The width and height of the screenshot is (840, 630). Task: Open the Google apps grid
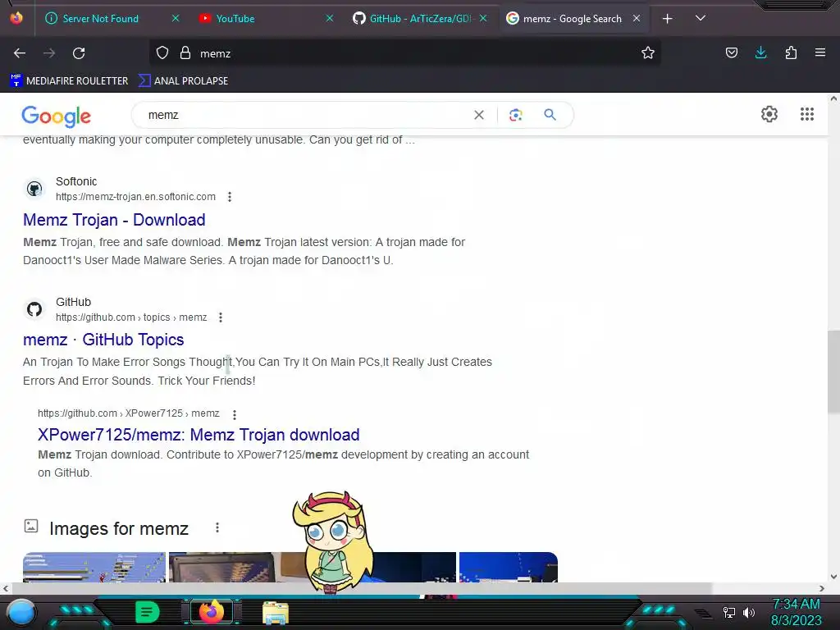(x=807, y=114)
